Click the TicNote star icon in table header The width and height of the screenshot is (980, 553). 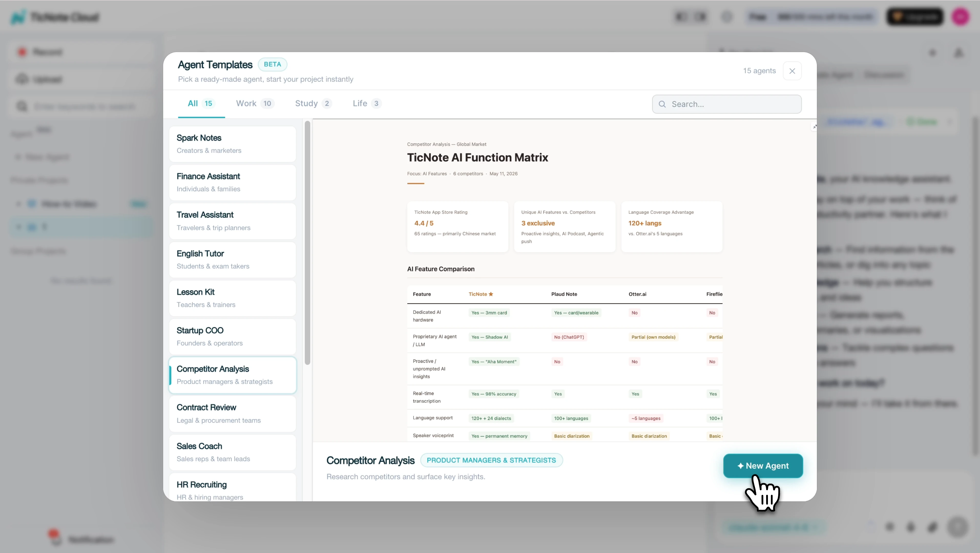point(491,294)
